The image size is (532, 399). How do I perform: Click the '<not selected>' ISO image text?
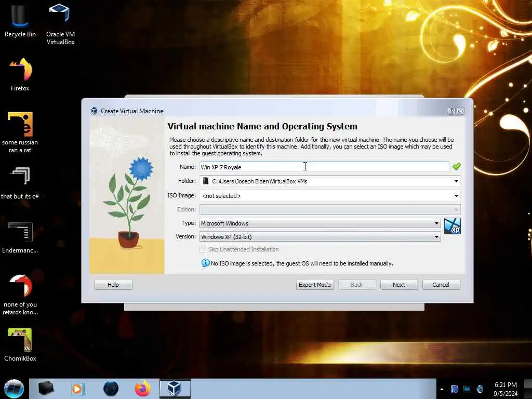pos(221,196)
